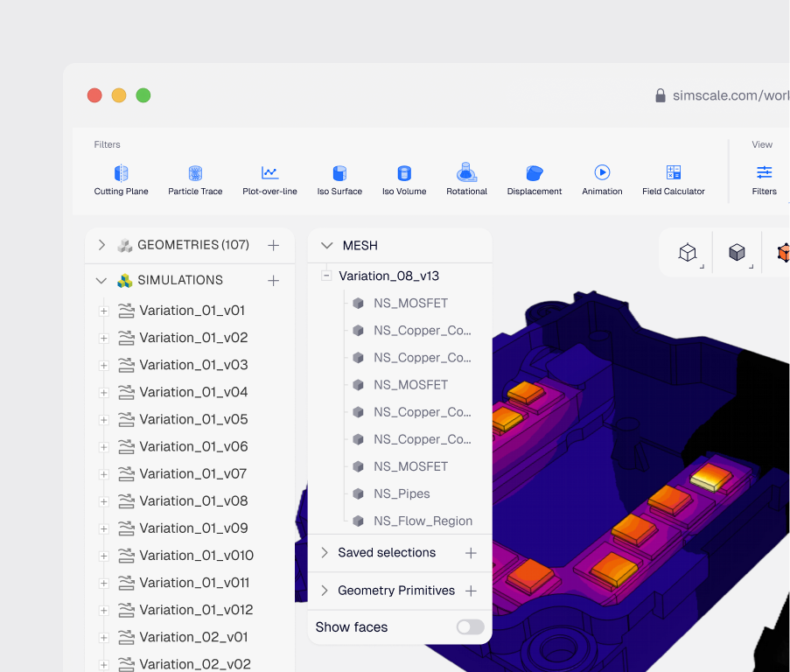
Task: Select the NS_Pipes mesh entry
Action: pos(402,493)
